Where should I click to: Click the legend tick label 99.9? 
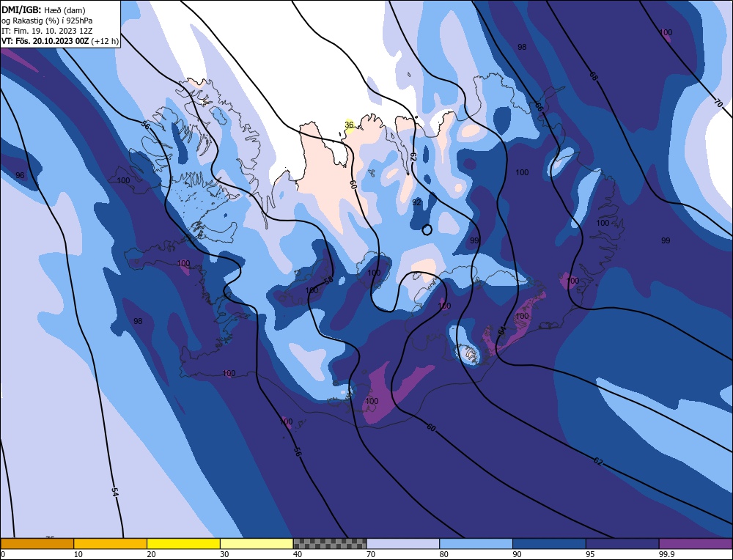point(665,555)
